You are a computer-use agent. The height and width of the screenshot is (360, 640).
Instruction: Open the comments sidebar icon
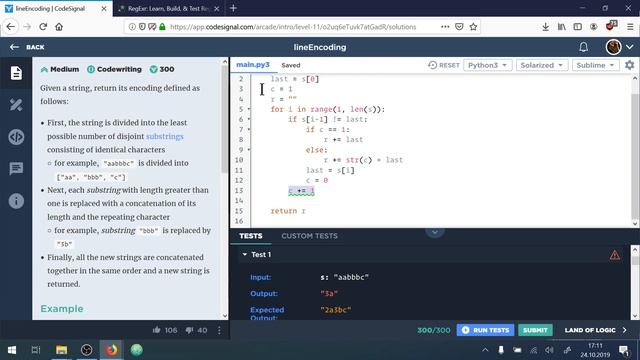click(16, 168)
